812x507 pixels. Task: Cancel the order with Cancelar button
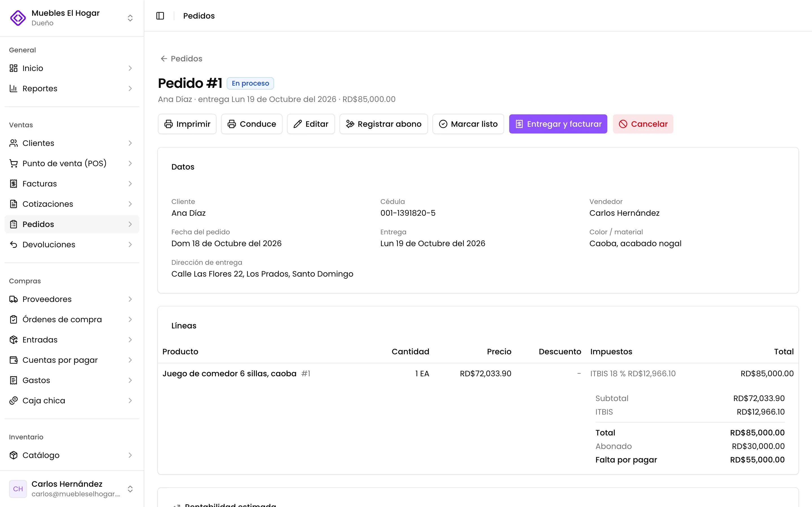point(643,124)
